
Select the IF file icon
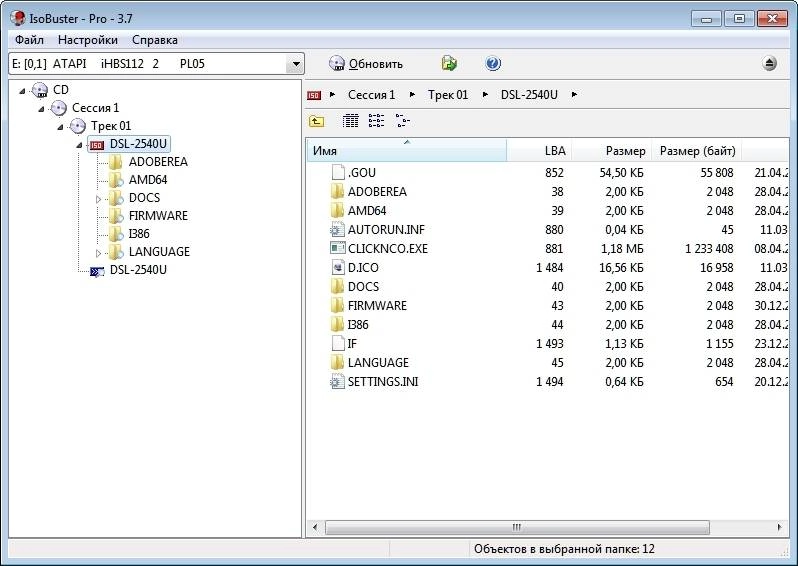coord(338,344)
